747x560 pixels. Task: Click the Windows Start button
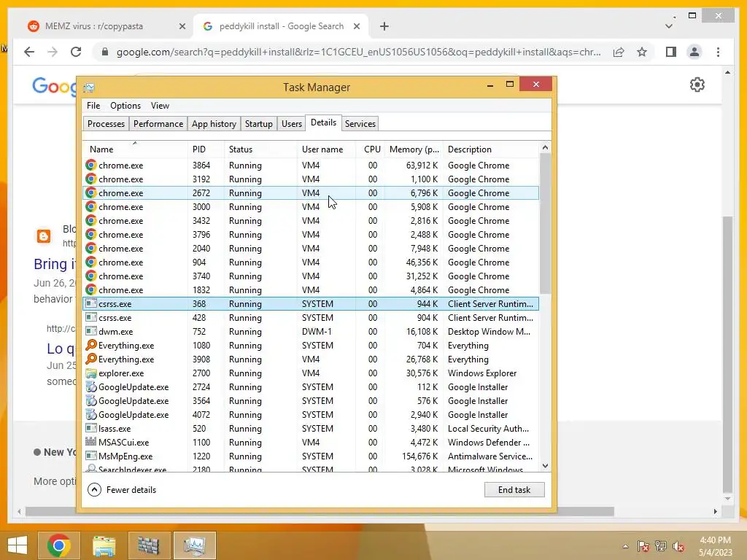coord(18,545)
